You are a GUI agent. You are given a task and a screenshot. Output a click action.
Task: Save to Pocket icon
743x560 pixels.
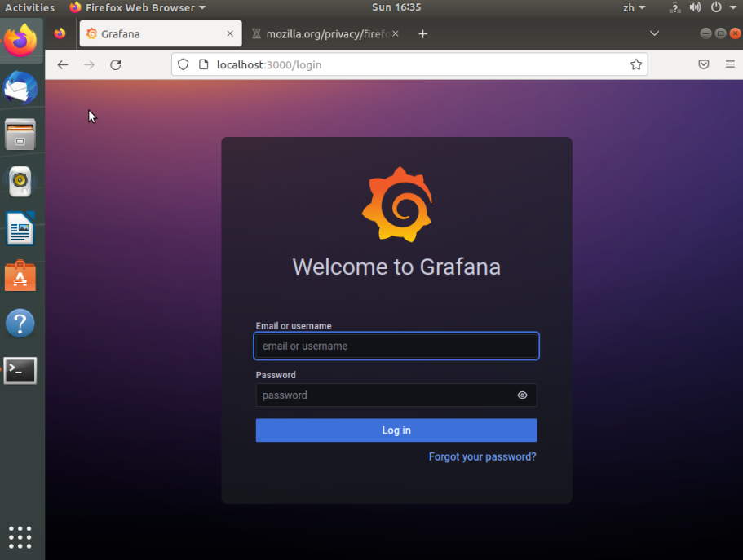704,64
